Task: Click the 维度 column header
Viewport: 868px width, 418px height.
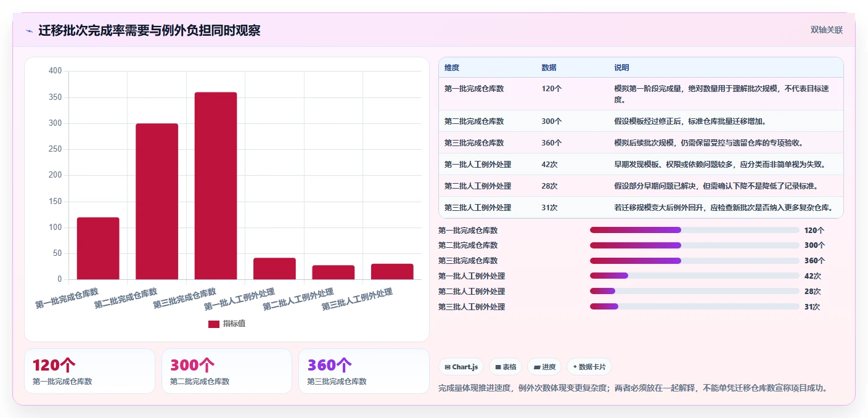Action: pyautogui.click(x=452, y=68)
